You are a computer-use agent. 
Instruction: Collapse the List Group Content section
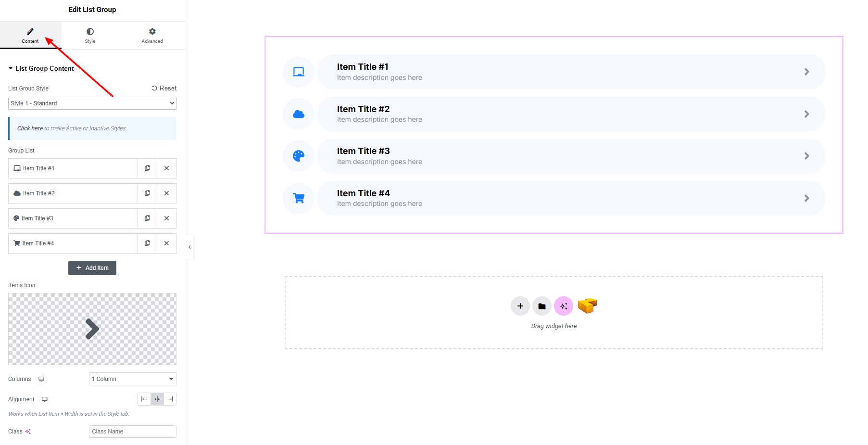click(41, 69)
